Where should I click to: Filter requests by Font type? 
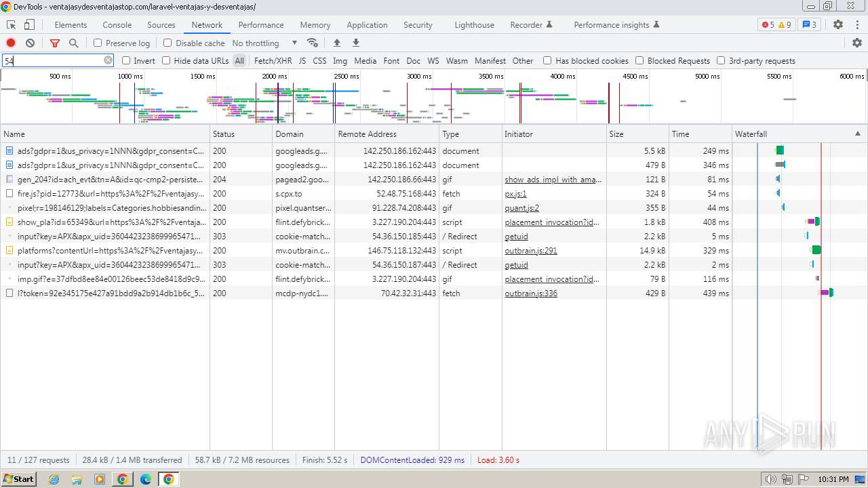click(391, 60)
